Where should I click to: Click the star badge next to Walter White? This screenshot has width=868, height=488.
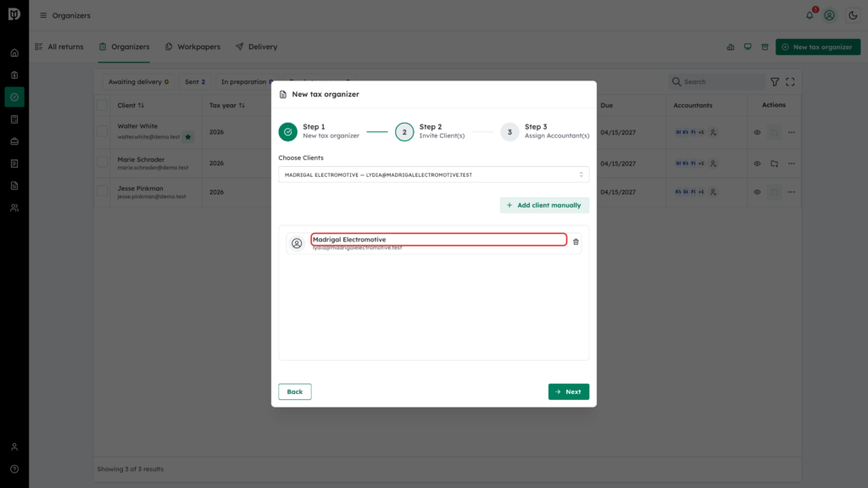pos(188,136)
